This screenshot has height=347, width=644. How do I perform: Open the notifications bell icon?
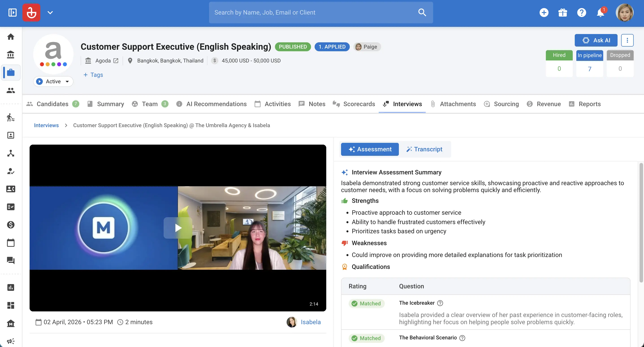[x=600, y=13]
